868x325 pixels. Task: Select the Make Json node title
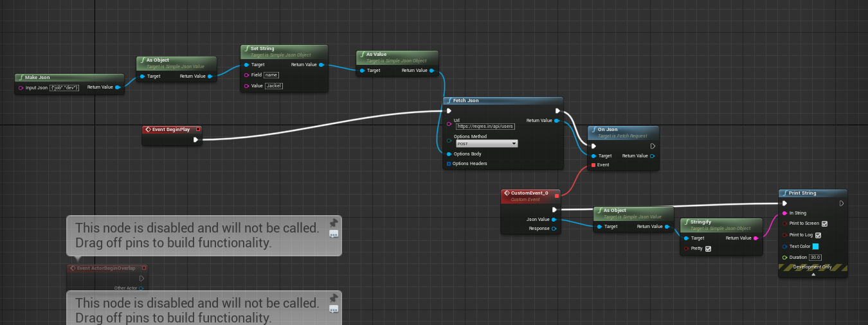click(37, 77)
